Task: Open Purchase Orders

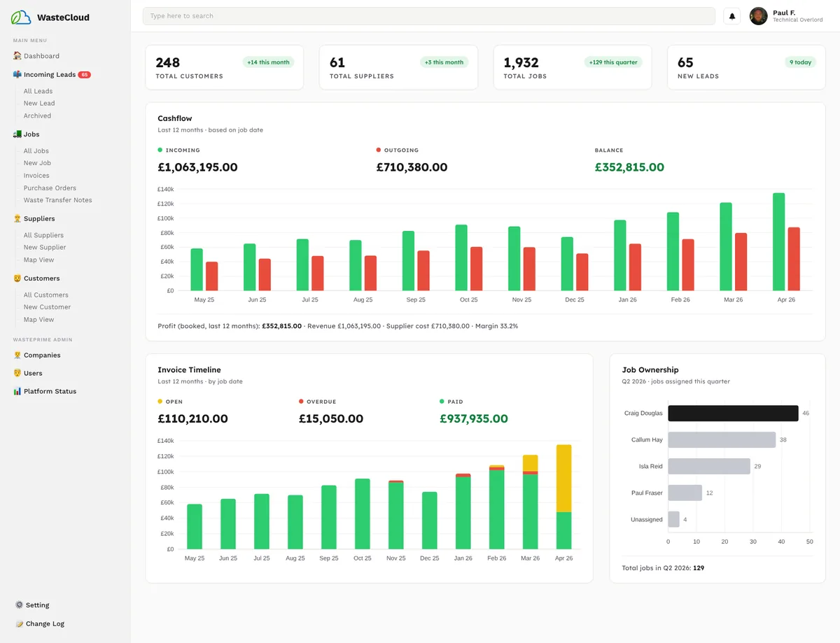Action: pos(50,188)
